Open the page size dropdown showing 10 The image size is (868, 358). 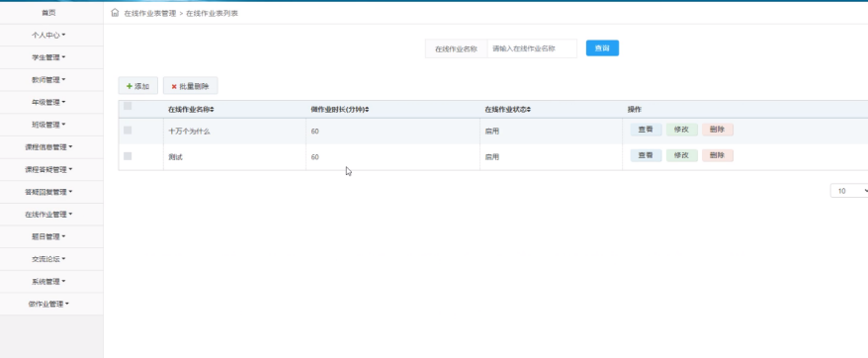tap(850, 191)
